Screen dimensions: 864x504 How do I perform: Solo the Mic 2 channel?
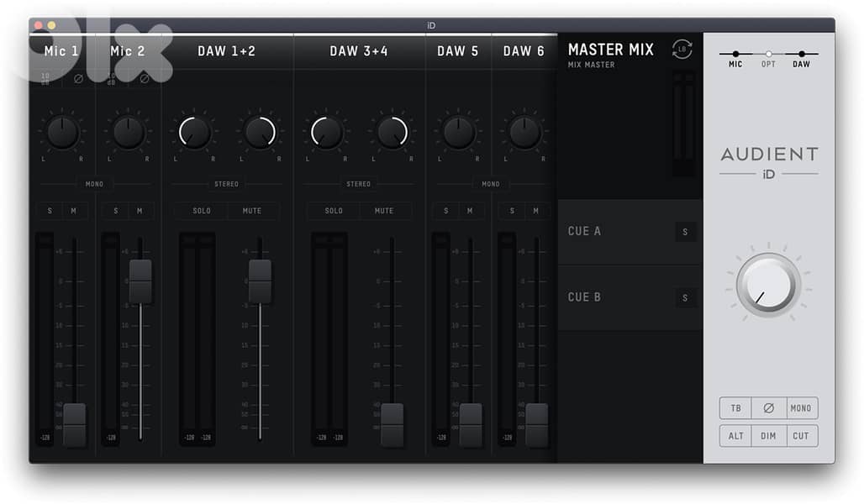click(116, 211)
